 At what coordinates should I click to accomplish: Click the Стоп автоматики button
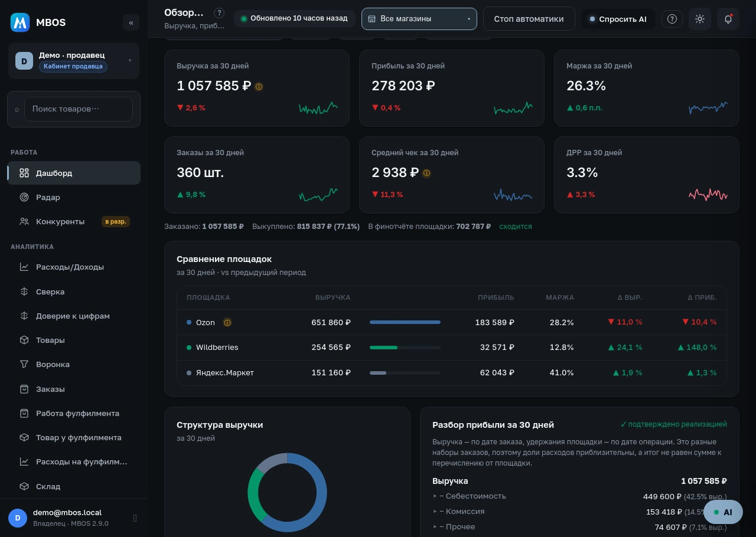pyautogui.click(x=529, y=19)
